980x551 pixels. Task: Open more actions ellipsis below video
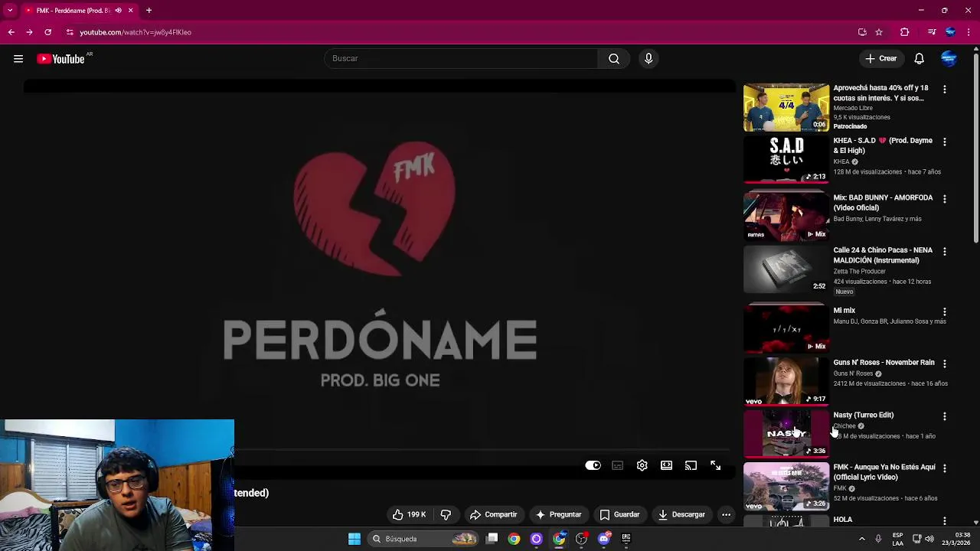coord(726,514)
